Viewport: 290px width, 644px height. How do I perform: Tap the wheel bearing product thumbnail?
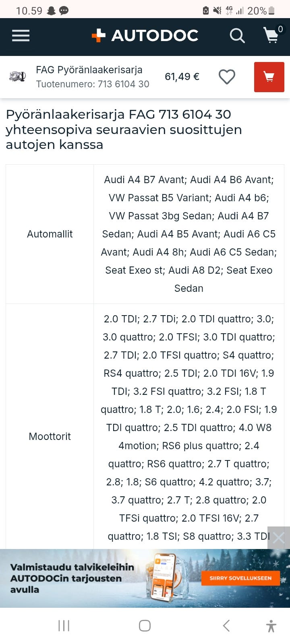[x=18, y=76]
